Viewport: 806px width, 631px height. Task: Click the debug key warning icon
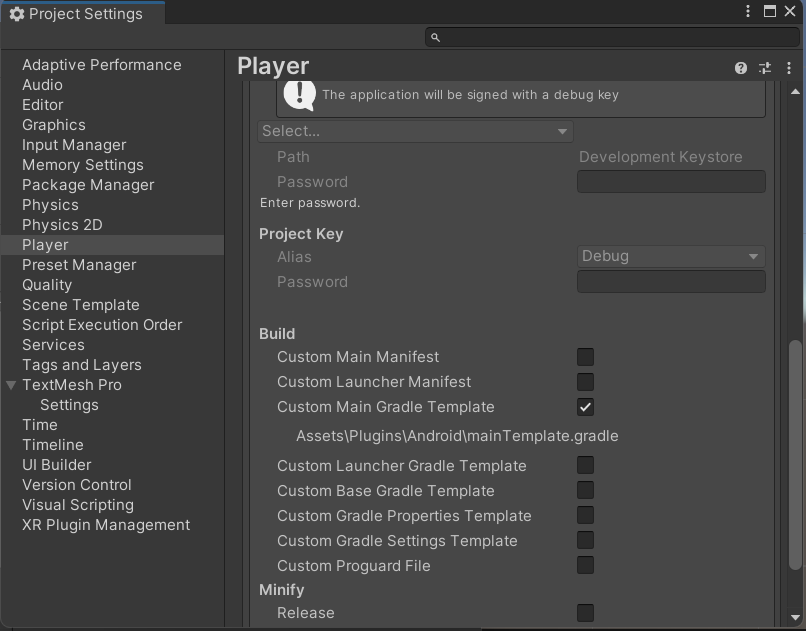coord(300,95)
